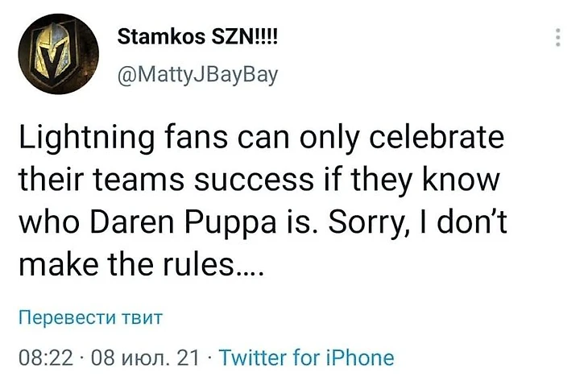Click the 08 июл. 21 date

(146, 358)
